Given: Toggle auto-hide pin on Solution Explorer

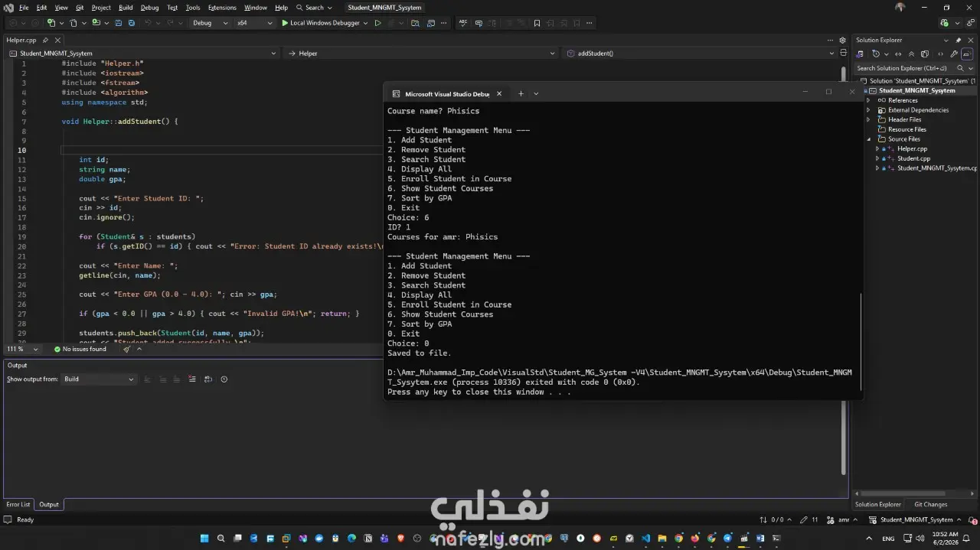Looking at the screenshot, I should 959,40.
